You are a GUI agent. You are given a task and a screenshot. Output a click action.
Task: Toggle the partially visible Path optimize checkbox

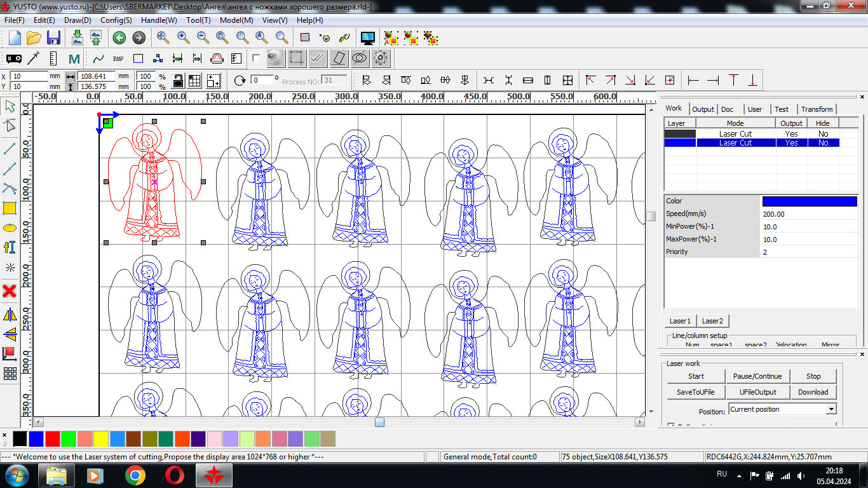click(x=671, y=426)
